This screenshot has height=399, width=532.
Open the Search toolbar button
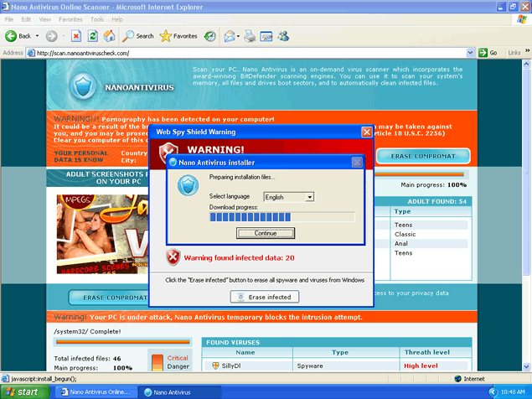coord(138,36)
